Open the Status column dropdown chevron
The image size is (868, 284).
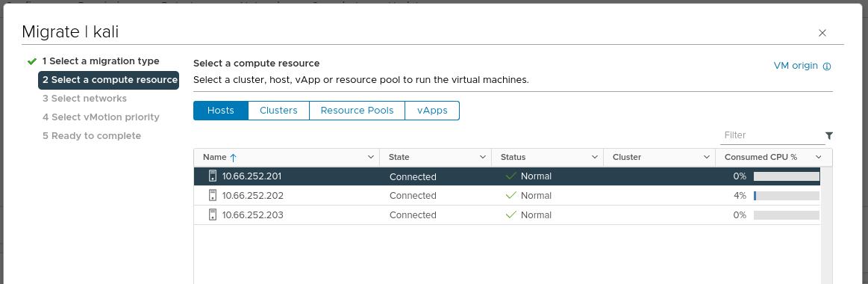(x=595, y=158)
